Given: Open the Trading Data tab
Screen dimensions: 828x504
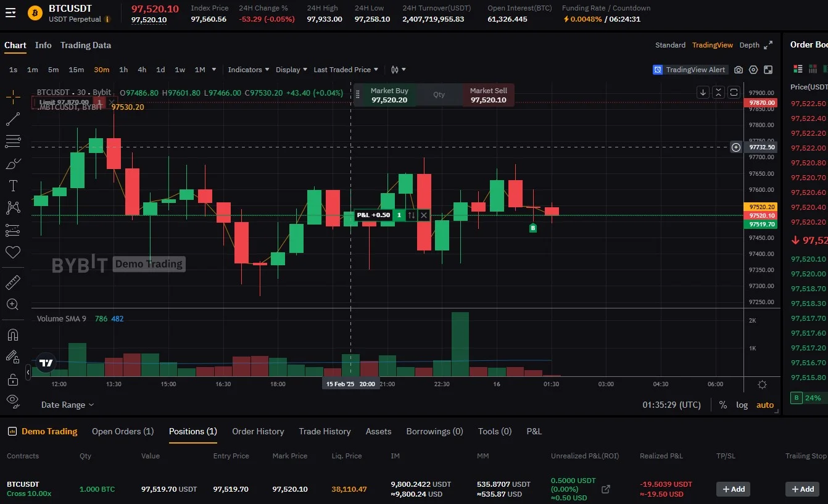Looking at the screenshot, I should tap(86, 45).
